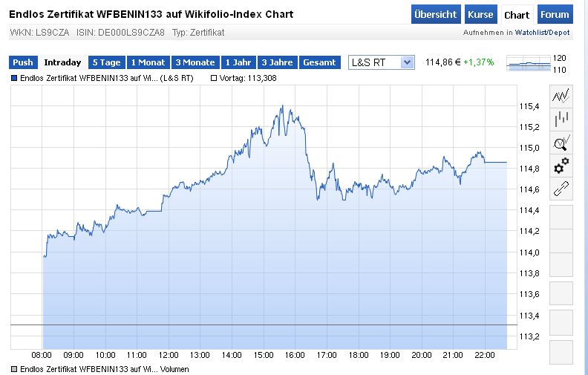Open chart settings gears icon
Viewport: 588px width, 375px height.
(561, 165)
